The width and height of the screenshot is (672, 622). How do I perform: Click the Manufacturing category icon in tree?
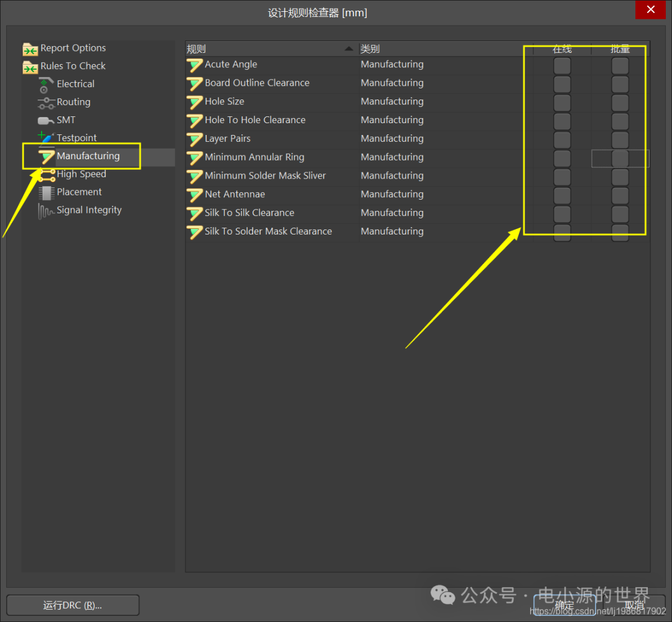coord(46,156)
